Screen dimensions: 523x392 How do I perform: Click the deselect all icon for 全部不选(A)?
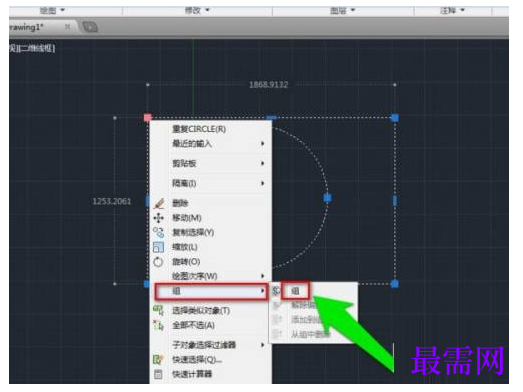[x=158, y=325]
